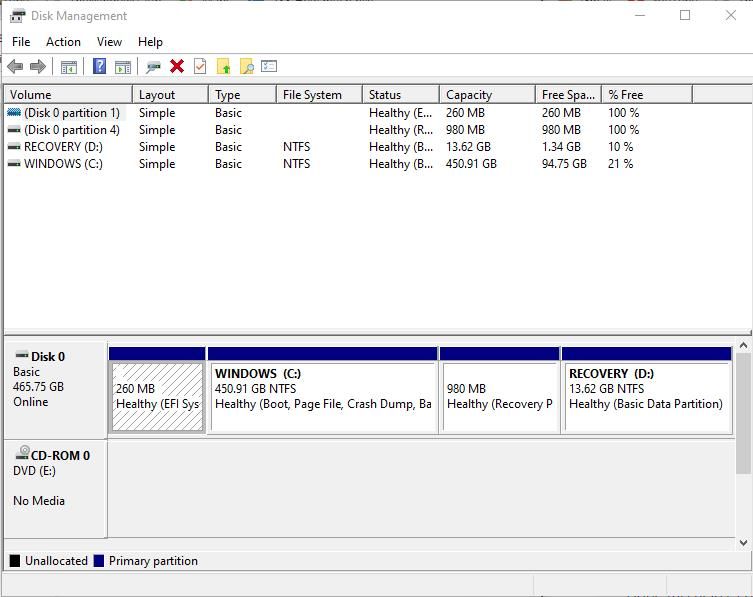Click the Forward arrow toolbar icon
The image size is (753, 597).
[x=38, y=67]
